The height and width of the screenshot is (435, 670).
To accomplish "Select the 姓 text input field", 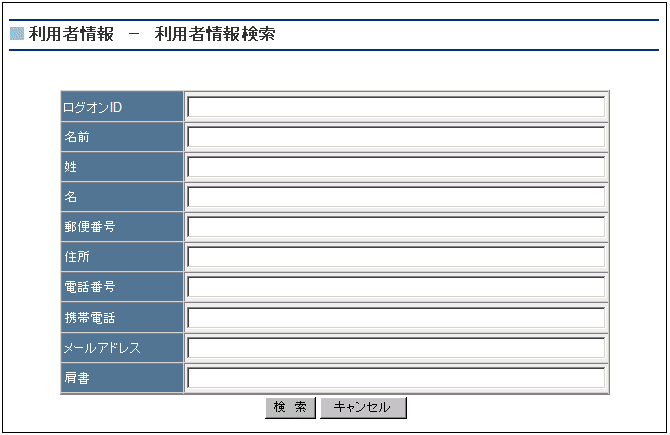I will [396, 167].
